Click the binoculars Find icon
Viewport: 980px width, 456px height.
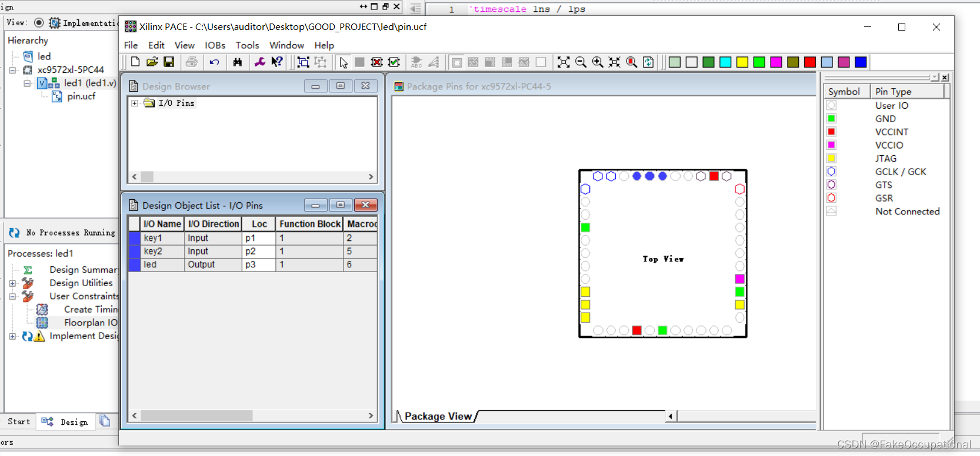tap(238, 62)
